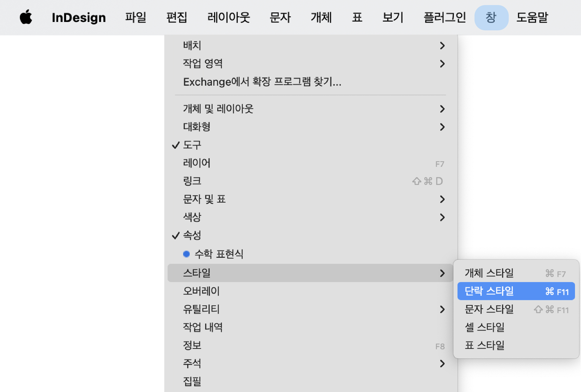581x392 pixels.
Task: Uncheck the 속성 panel item
Action: pos(192,235)
